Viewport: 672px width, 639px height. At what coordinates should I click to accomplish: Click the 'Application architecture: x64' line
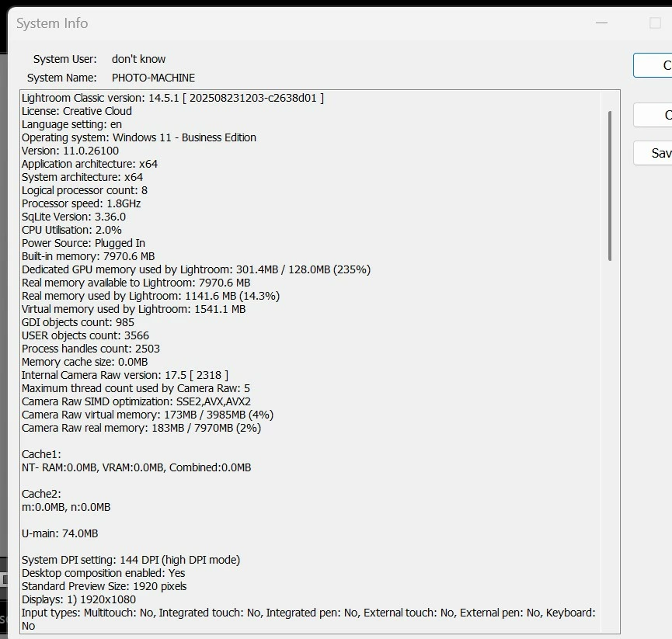coord(89,164)
